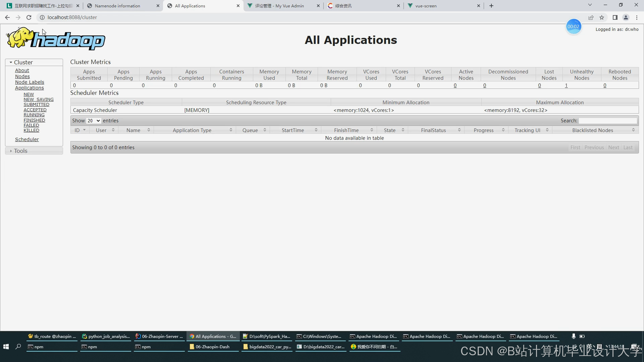Screen dimensions: 644x362
Task: Open Chrome three-dot menu
Action: [x=637, y=17]
